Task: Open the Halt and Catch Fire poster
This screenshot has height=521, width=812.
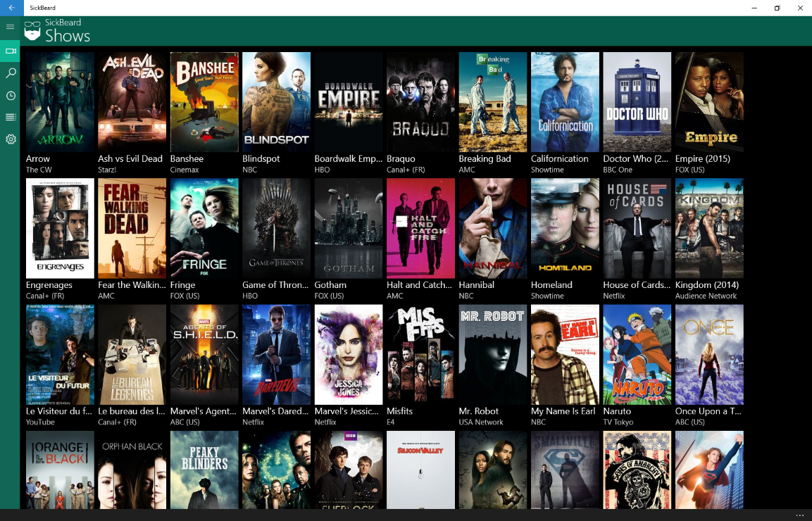Action: 421,228
